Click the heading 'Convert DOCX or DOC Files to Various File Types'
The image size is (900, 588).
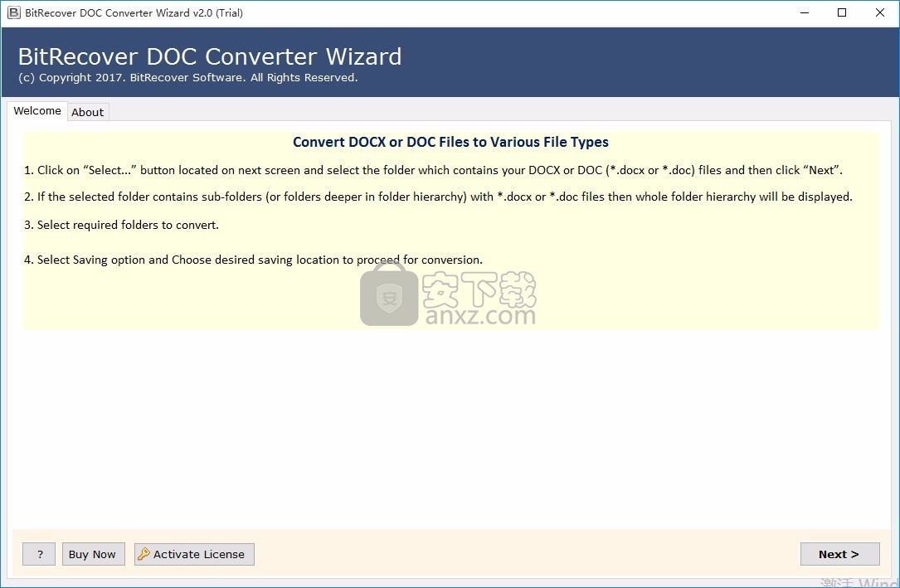(450, 143)
